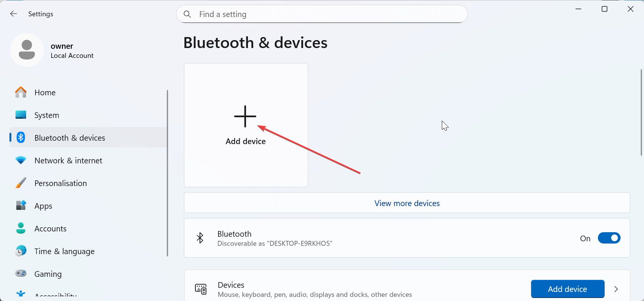
Task: Click the Apps icon in sidebar
Action: (x=21, y=205)
